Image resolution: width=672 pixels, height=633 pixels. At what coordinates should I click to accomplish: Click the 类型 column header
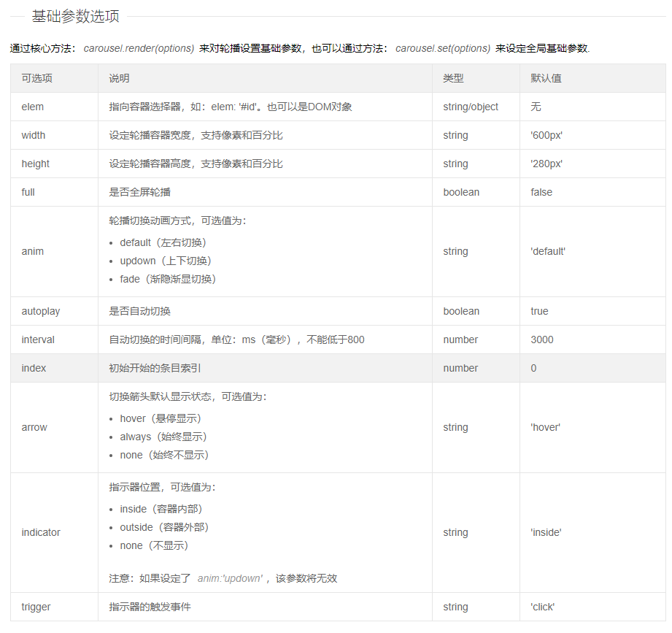click(x=452, y=77)
